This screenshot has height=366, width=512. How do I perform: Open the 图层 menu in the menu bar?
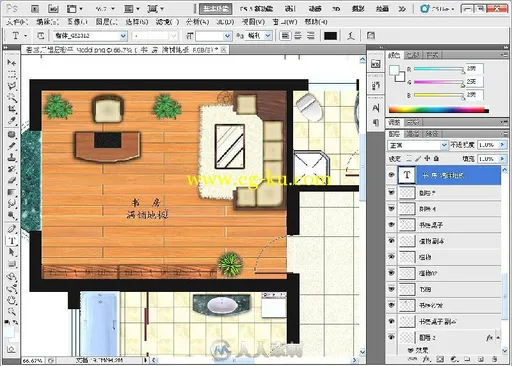coord(107,22)
